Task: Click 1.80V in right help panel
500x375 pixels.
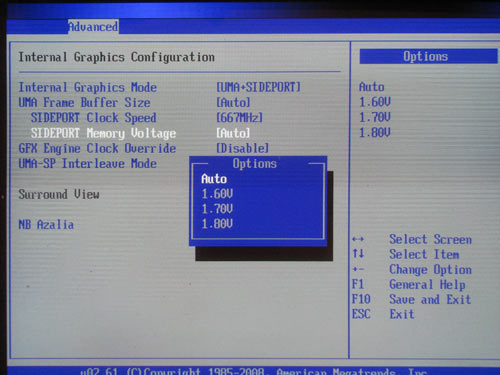Action: [375, 133]
